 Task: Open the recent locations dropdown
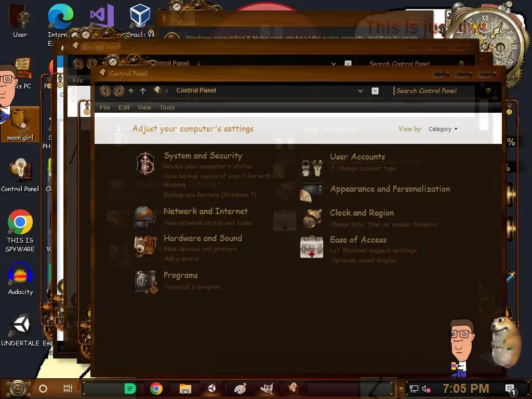pos(130,90)
